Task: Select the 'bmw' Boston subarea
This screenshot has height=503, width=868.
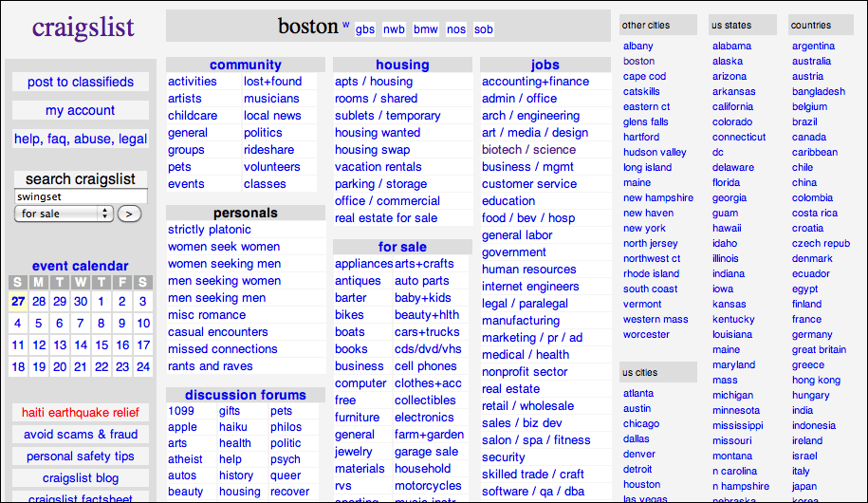Action: click(x=426, y=29)
